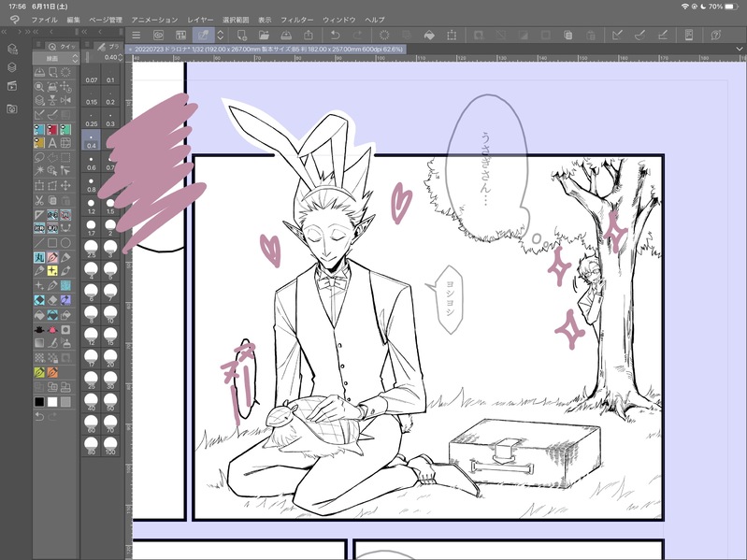Toggle snap to ruler icon in command bar
This screenshot has width=747, height=560.
(x=617, y=35)
